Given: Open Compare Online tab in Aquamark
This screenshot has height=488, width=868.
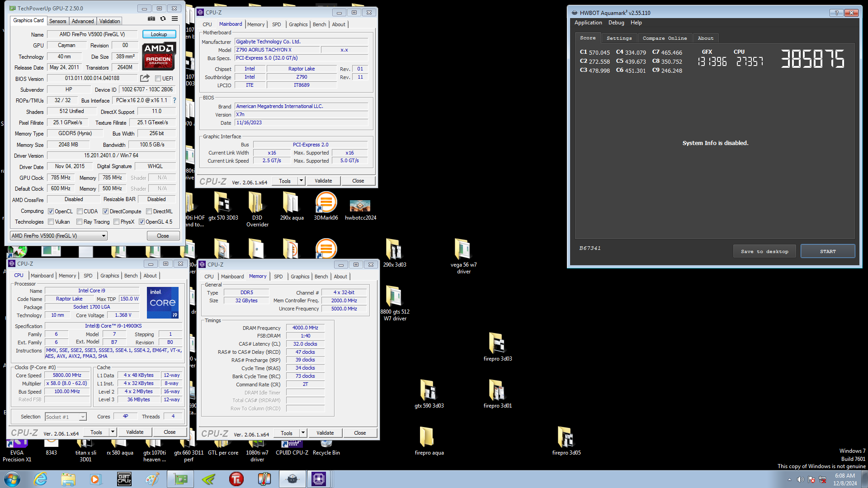Looking at the screenshot, I should (x=665, y=38).
